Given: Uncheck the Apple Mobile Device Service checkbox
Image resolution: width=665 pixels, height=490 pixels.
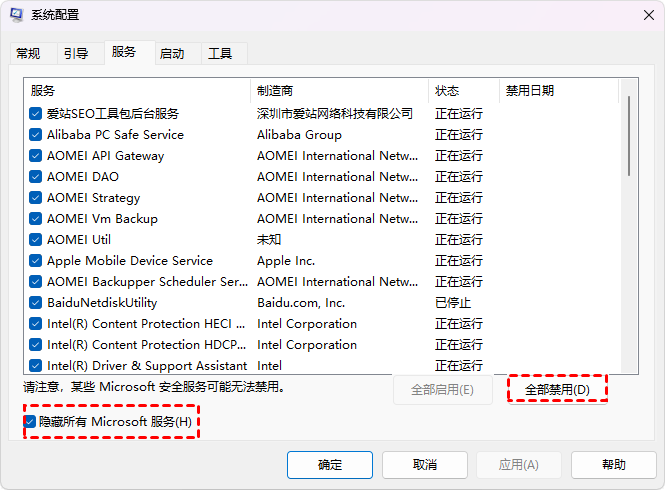Looking at the screenshot, I should click(36, 261).
